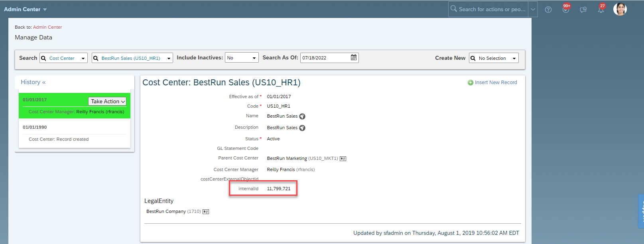Click the Status value Active
The width and height of the screenshot is (644, 244).
(x=273, y=139)
